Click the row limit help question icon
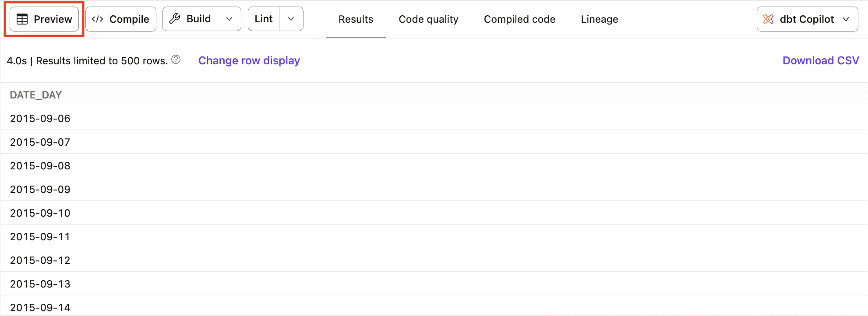The image size is (868, 316). point(176,60)
